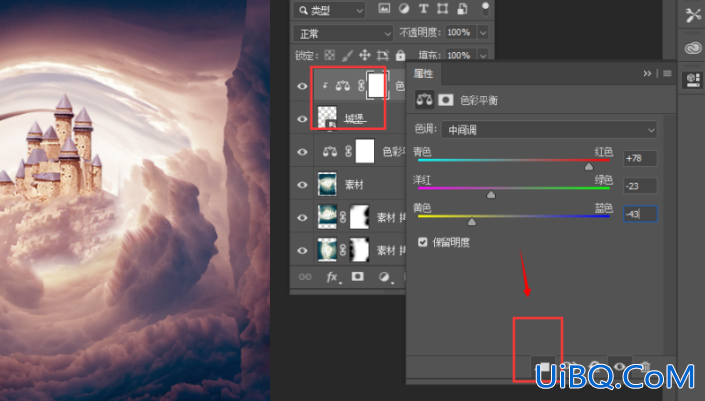The image size is (705, 401).
Task: Hide the first masked 素材 拷贝 layer
Action: (x=302, y=218)
